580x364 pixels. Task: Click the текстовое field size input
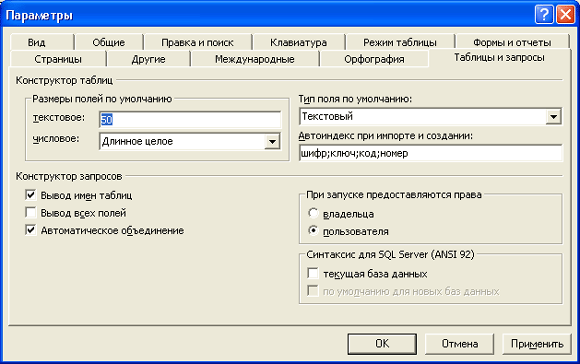click(190, 119)
